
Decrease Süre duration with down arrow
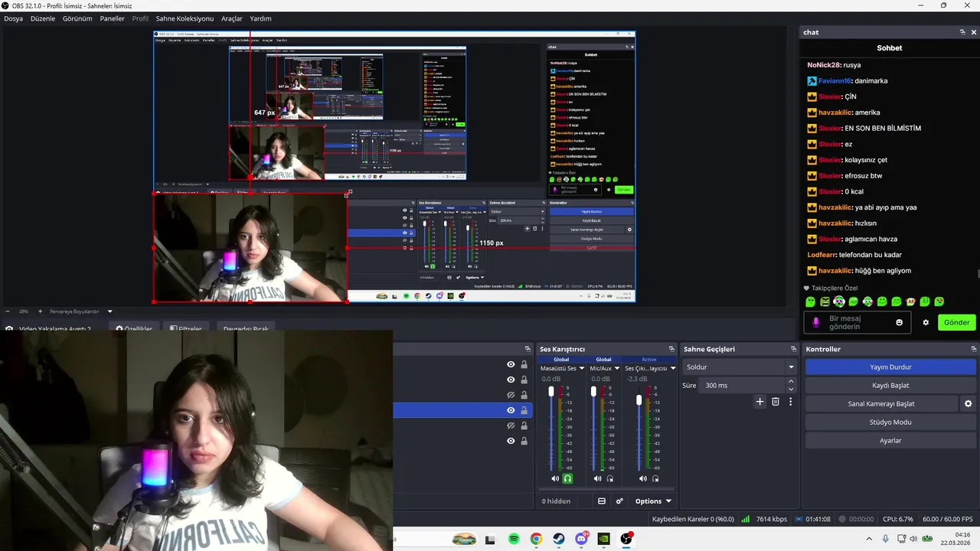(x=791, y=389)
